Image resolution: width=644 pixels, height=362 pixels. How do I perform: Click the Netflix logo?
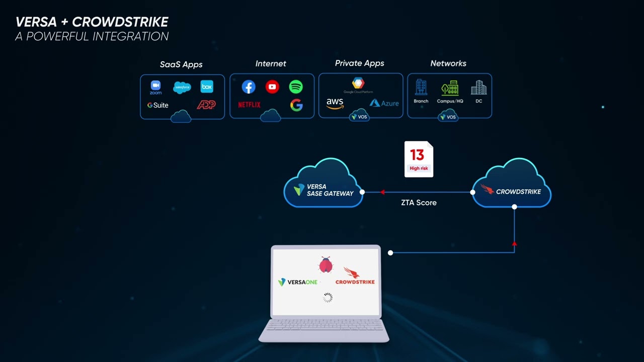click(x=249, y=105)
